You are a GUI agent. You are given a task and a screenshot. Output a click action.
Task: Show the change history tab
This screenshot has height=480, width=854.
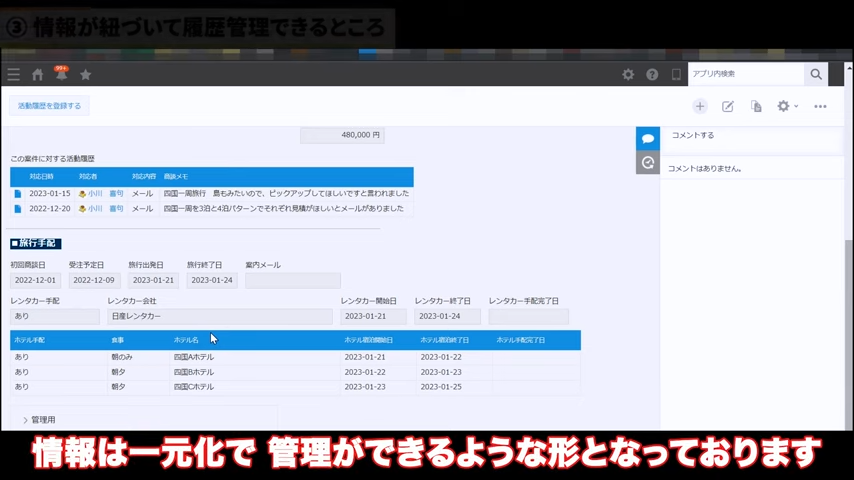pos(648,162)
